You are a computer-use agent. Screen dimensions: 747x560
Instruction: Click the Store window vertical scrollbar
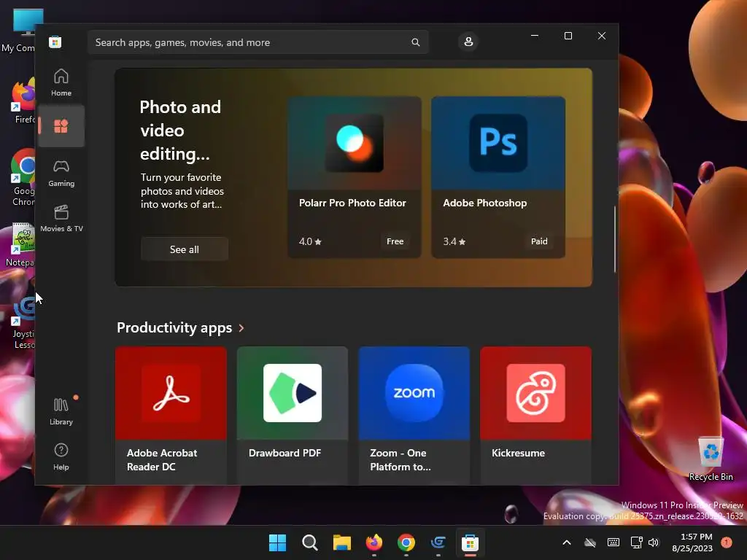coord(614,239)
